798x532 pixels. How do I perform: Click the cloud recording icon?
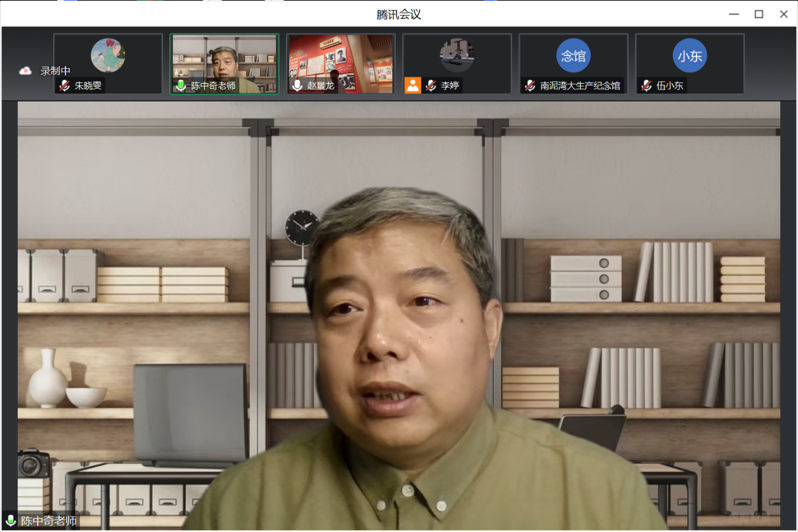pos(25,71)
